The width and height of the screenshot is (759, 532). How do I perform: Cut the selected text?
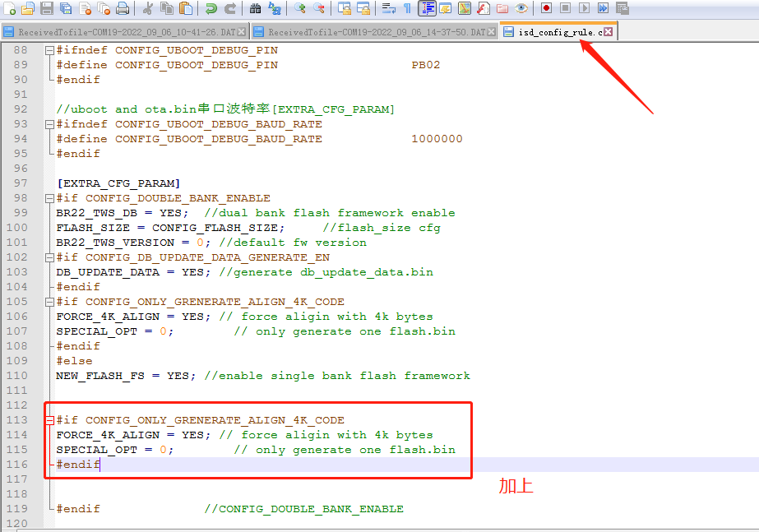click(148, 7)
